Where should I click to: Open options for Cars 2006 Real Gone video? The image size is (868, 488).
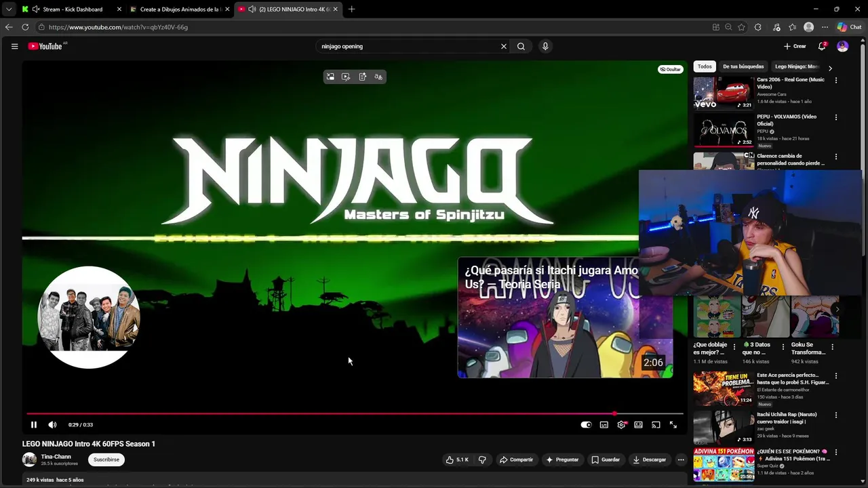tap(835, 80)
